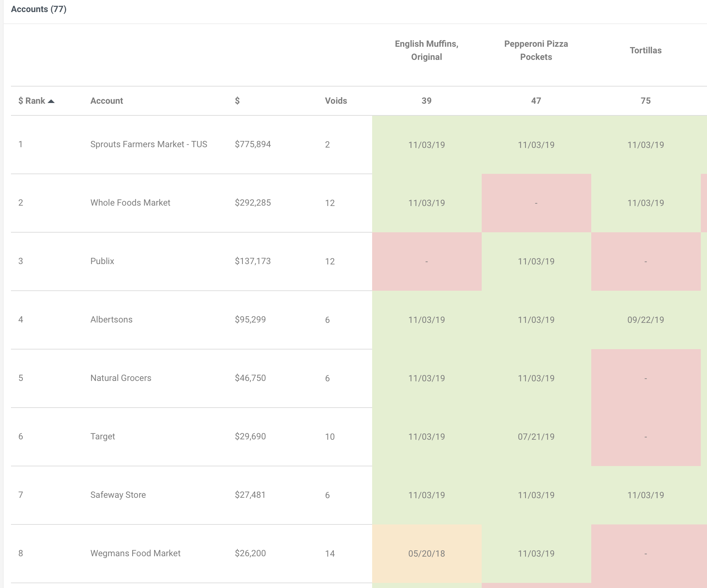The image size is (707, 588).
Task: Open Sprouts Farmers Market - TUS account
Action: pos(149,144)
